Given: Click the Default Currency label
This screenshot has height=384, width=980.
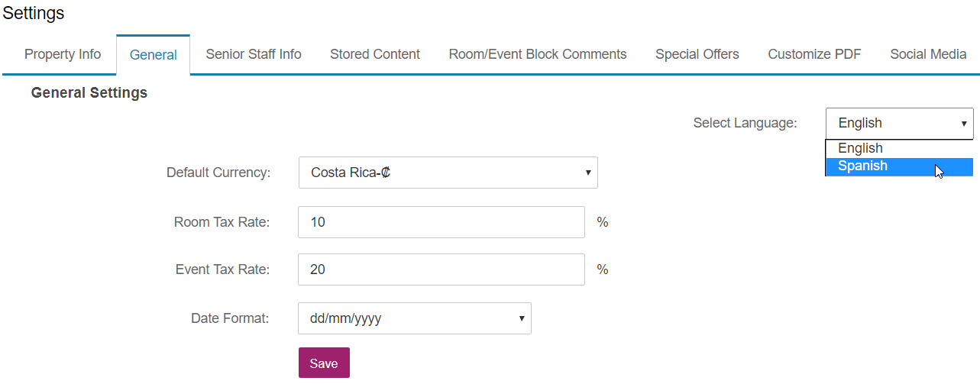Looking at the screenshot, I should point(218,173).
